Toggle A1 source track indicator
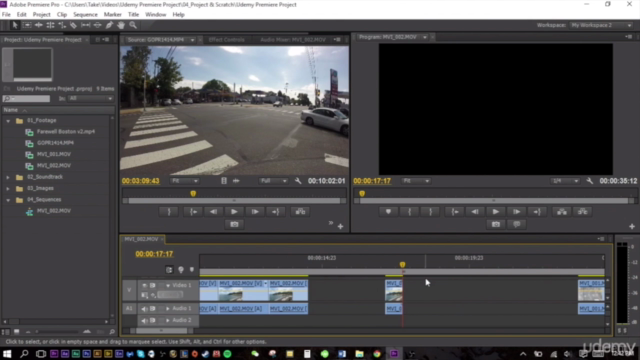Image resolution: width=640 pixels, height=360 pixels. point(129,309)
